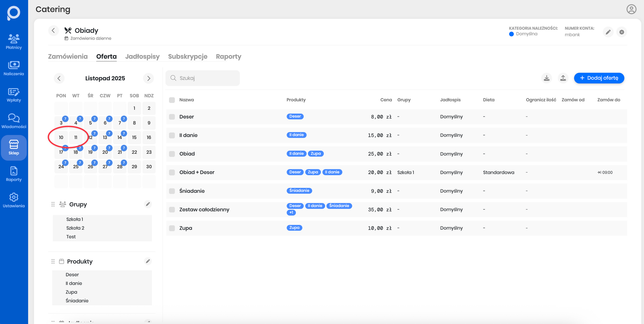This screenshot has height=324, width=644.
Task: Edit the Grupy panel with pencil icon
Action: [x=148, y=204]
